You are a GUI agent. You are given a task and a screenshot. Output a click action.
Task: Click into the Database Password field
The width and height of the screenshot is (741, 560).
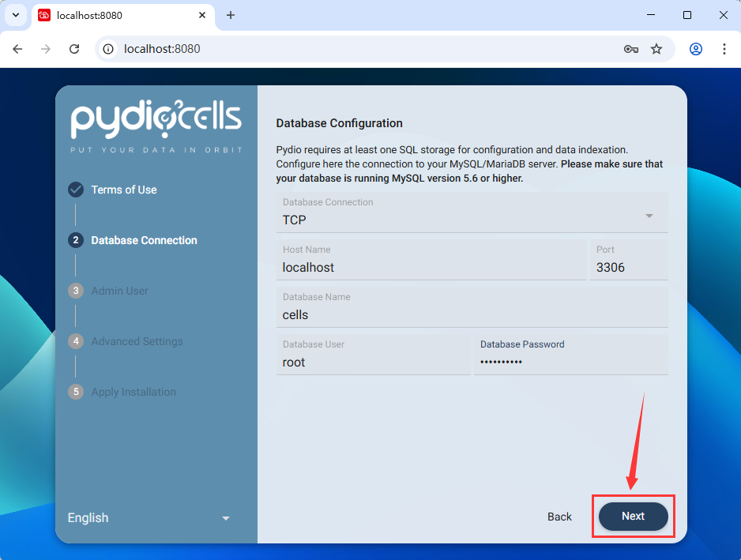(571, 355)
